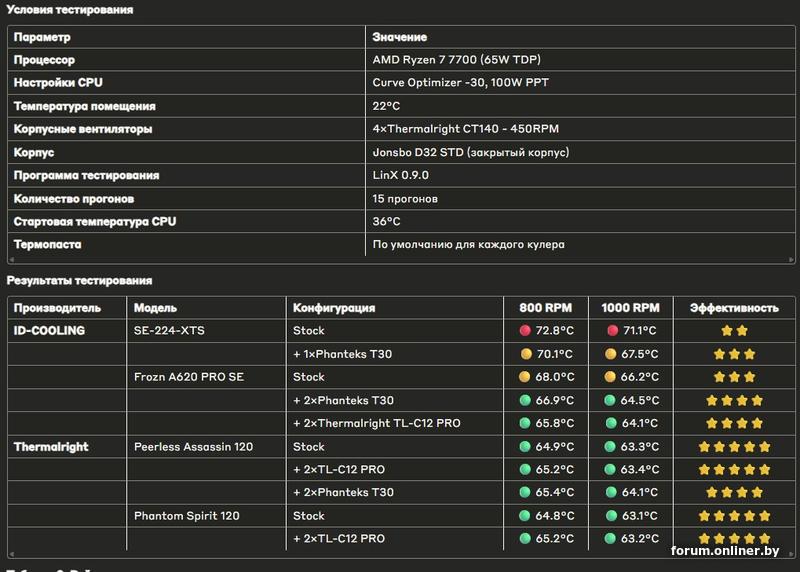
Task: Click the green dot beside 63.4°C
Action: click(610, 469)
